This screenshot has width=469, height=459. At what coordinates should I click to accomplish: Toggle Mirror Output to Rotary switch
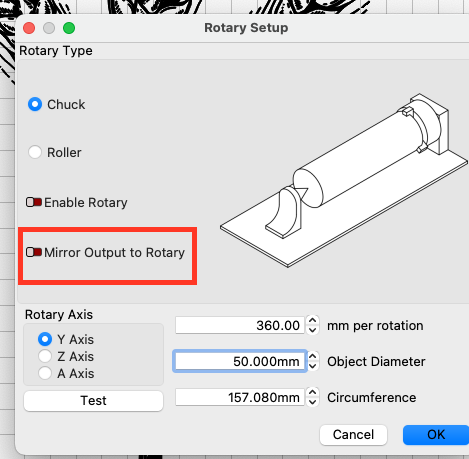[34, 252]
